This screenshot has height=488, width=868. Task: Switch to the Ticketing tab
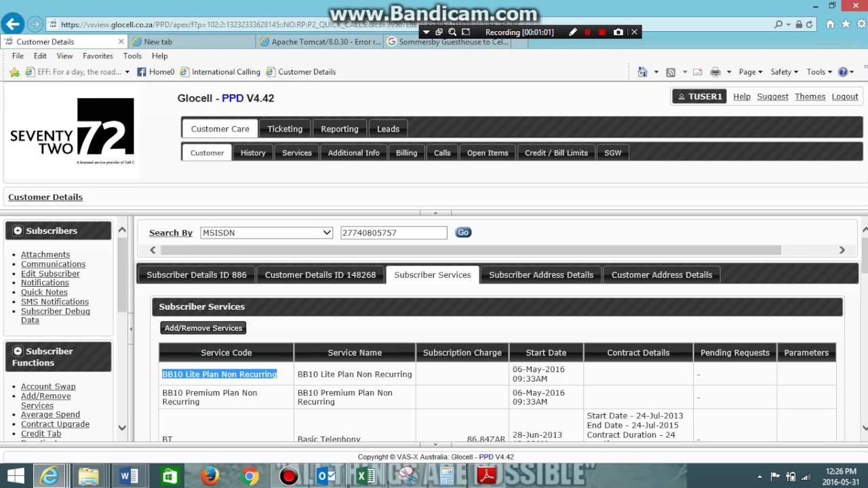[x=285, y=129]
